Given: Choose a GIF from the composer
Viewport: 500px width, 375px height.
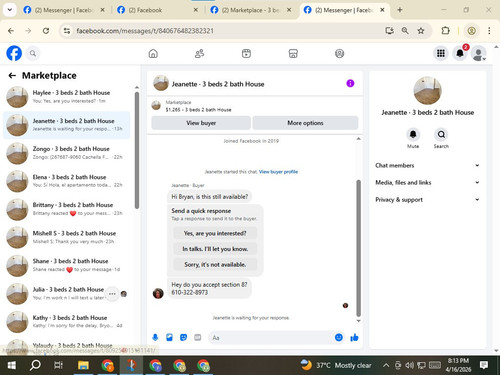Looking at the screenshot, I should 198,337.
